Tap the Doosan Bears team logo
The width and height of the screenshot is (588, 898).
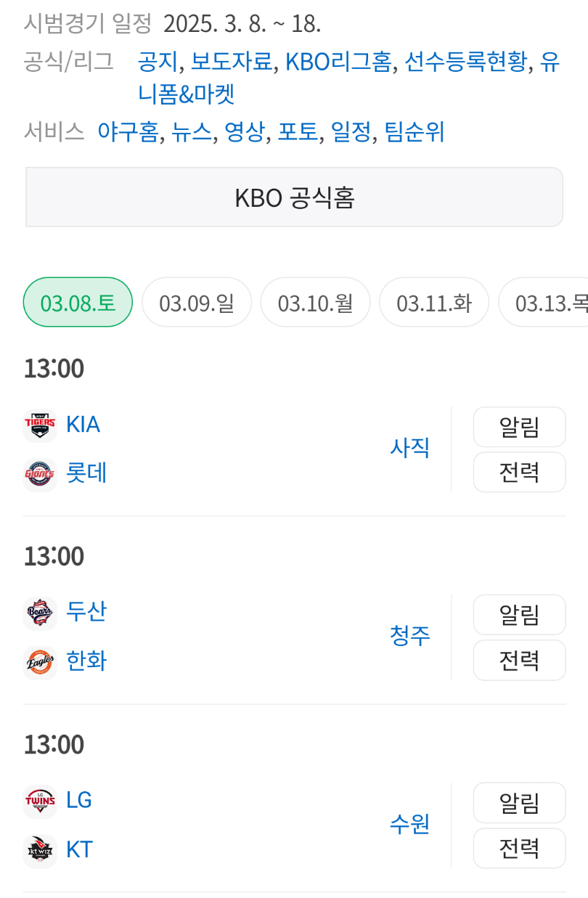40,613
